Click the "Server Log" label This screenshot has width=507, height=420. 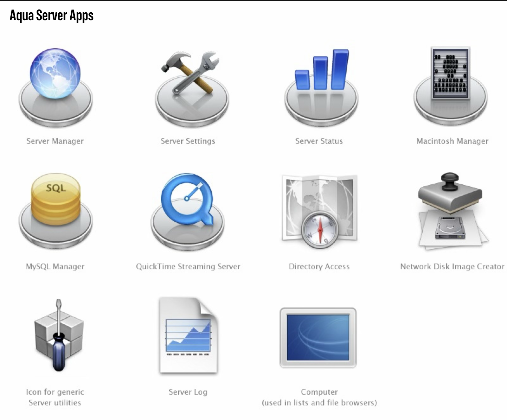188,392
